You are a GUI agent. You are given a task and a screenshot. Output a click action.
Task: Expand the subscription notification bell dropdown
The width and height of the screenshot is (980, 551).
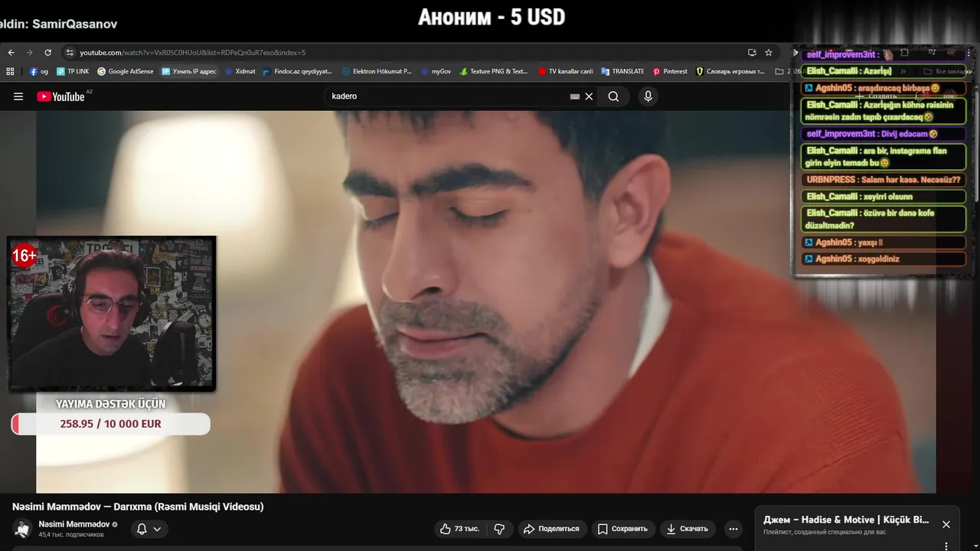[x=149, y=529]
